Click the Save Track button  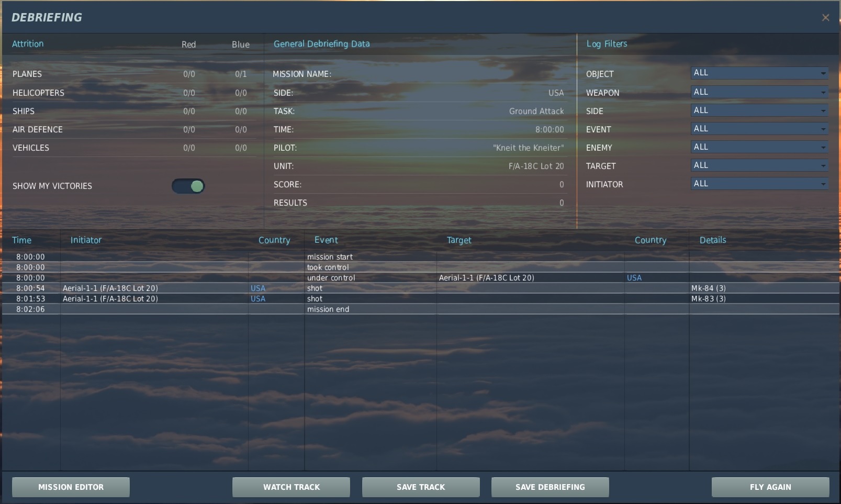[x=421, y=487]
